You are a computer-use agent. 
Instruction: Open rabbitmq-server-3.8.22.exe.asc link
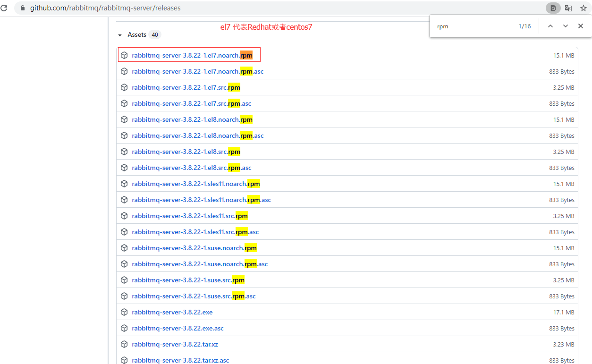click(178, 328)
